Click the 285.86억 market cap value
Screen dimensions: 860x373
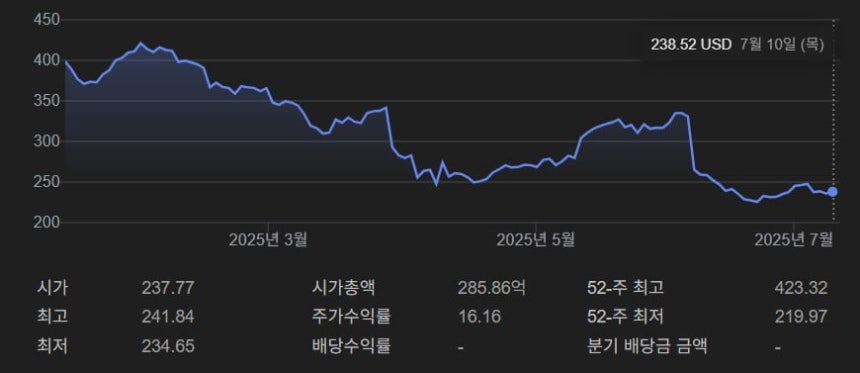click(x=491, y=288)
